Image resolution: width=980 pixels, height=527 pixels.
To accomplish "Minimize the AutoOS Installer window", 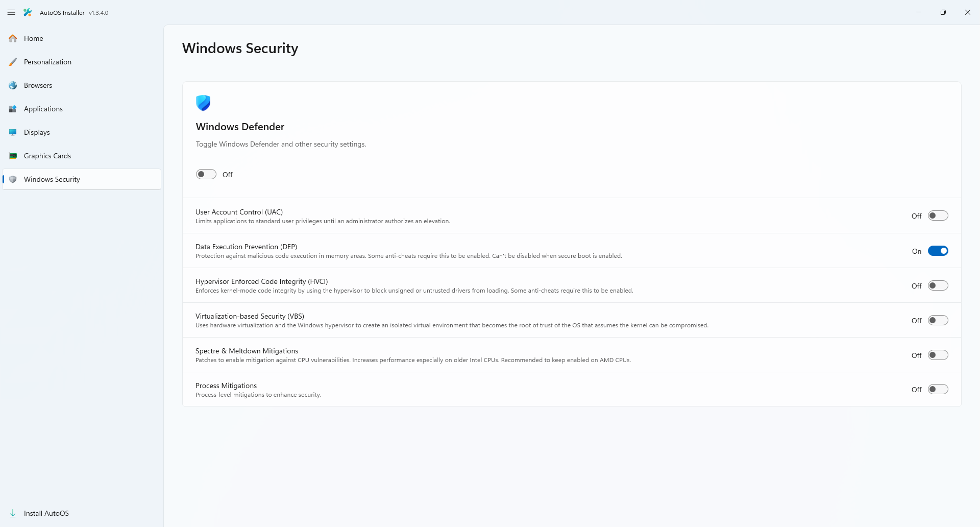I will tap(919, 12).
